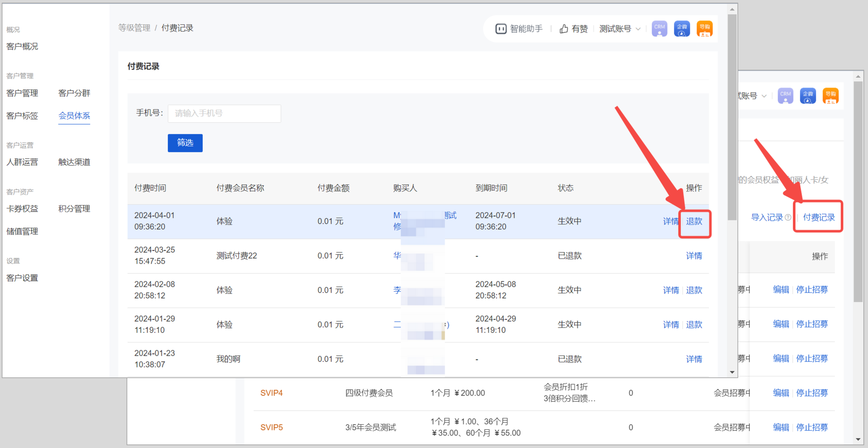
Task: Click the 状态 column header
Action: (x=565, y=188)
